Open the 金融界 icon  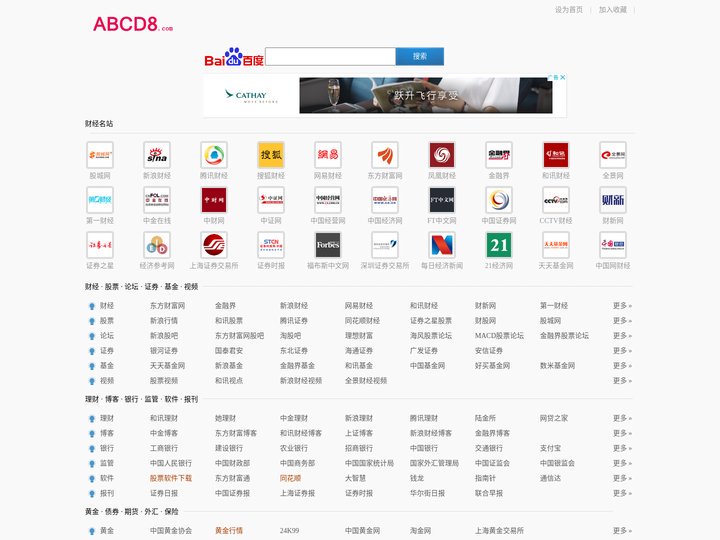coord(499,155)
